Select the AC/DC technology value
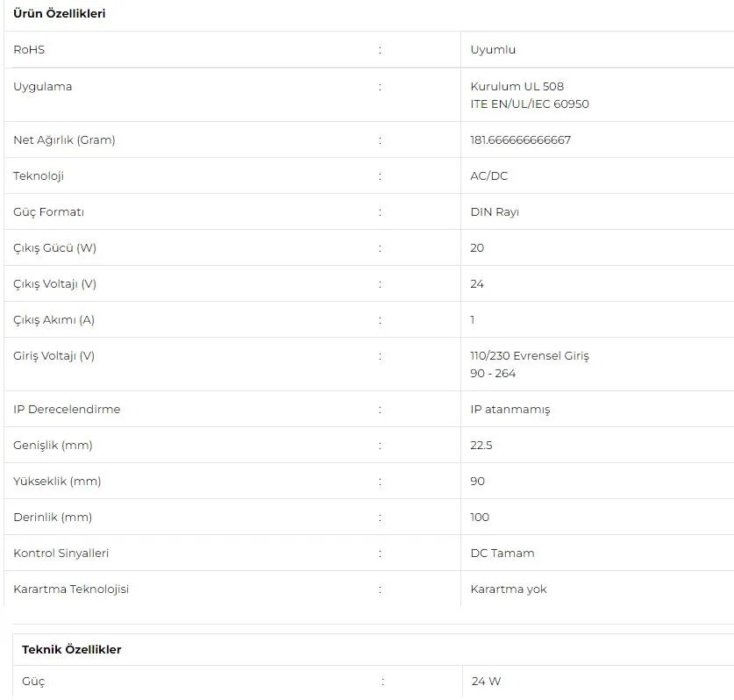 click(x=488, y=176)
